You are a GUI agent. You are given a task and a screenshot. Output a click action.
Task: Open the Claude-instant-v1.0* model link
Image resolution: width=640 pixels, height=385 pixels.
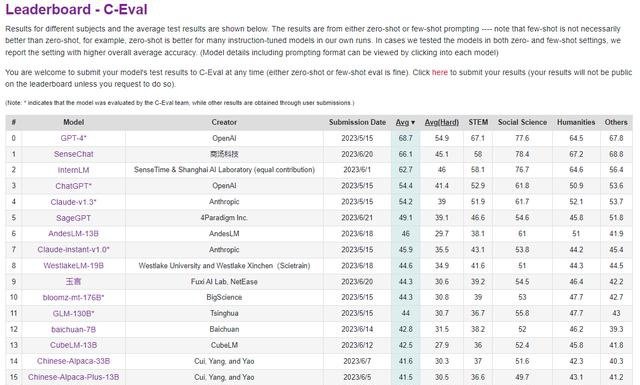click(x=73, y=249)
